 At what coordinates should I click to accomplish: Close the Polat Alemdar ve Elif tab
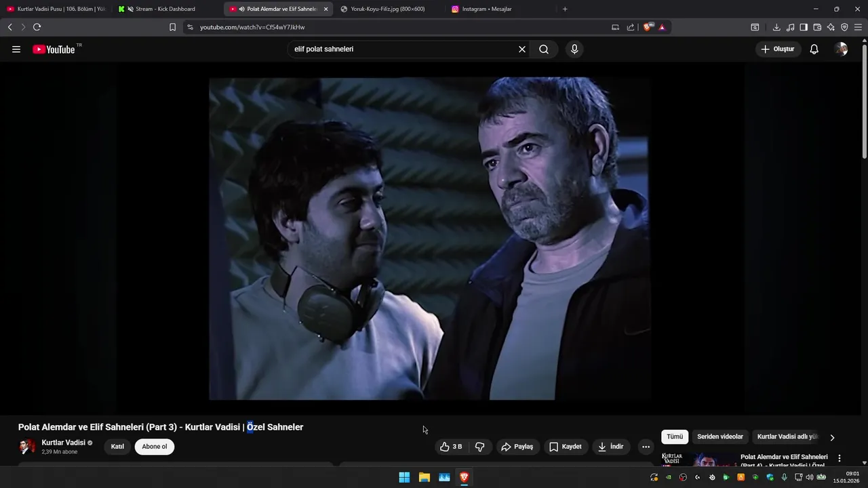[326, 9]
